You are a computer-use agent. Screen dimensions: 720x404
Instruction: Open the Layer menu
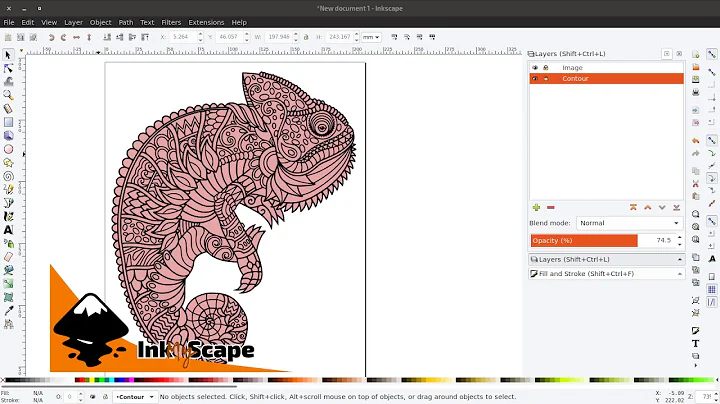click(73, 22)
